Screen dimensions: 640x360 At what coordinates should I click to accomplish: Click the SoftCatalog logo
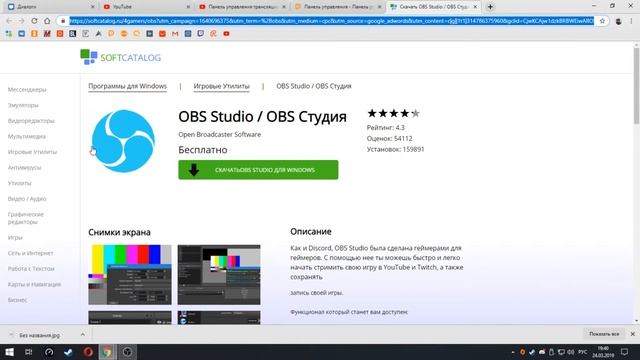click(120, 57)
